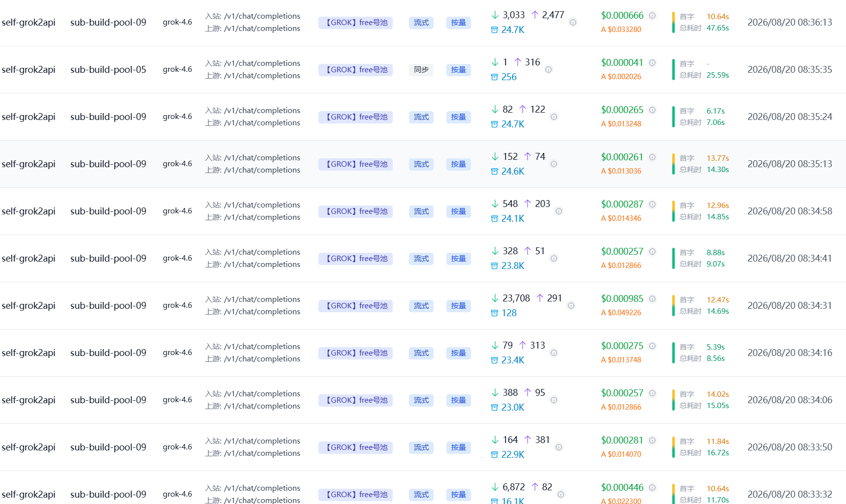
Task: Click 流式 tag in 08:33:50 row
Action: tap(421, 447)
